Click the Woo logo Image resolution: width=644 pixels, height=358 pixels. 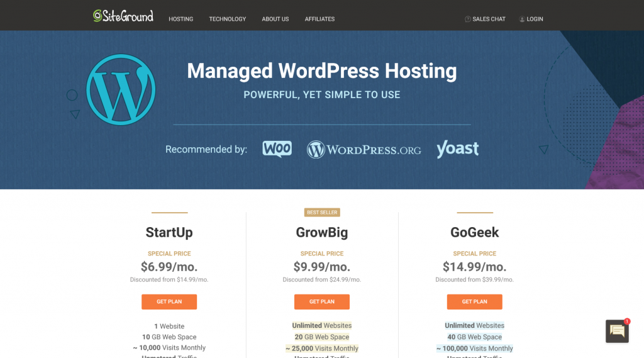click(x=277, y=148)
